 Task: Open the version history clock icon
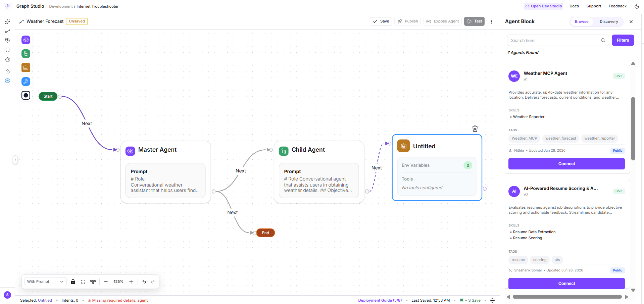coord(7,40)
